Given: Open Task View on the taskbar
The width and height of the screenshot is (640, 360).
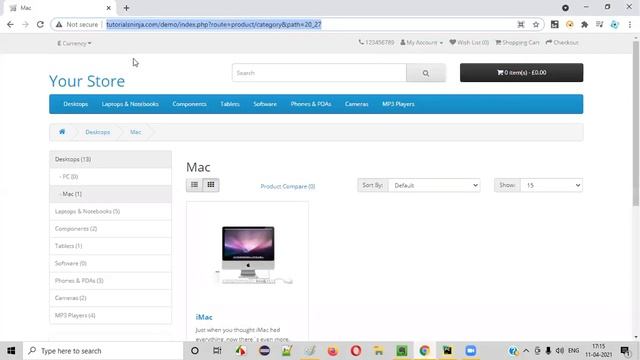Looking at the screenshot, I should point(217,351).
